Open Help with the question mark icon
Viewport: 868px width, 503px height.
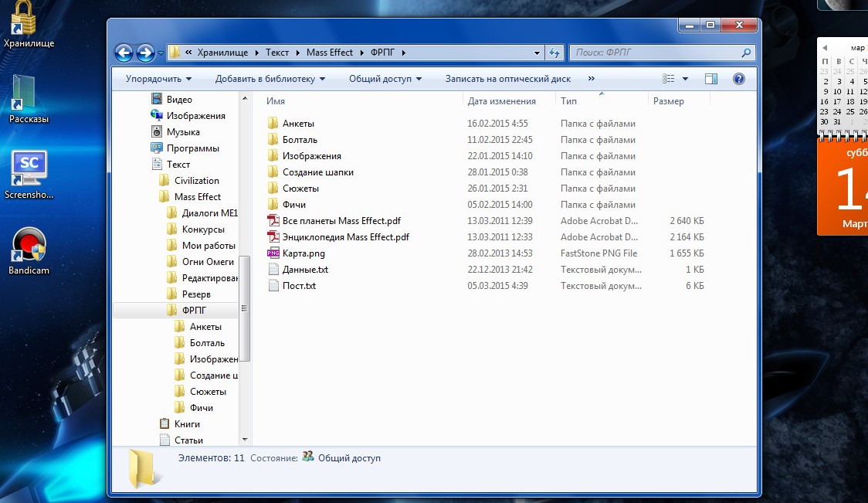pyautogui.click(x=738, y=79)
